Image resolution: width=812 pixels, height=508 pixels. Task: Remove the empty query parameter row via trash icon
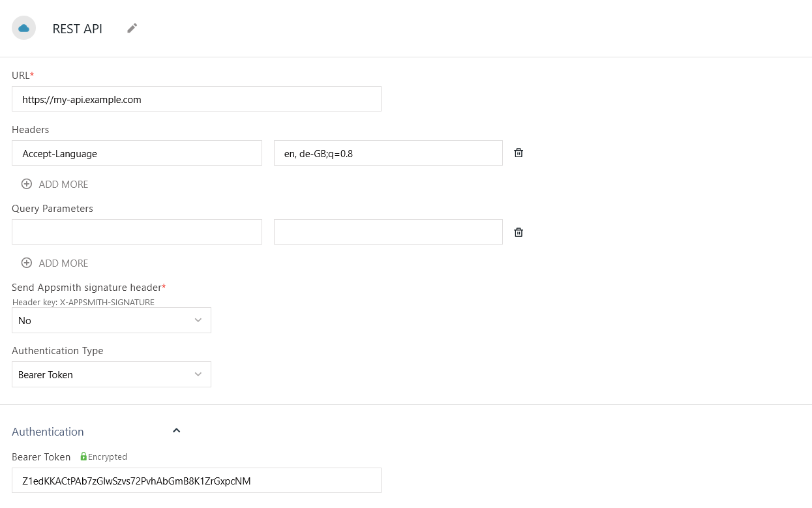coord(518,232)
